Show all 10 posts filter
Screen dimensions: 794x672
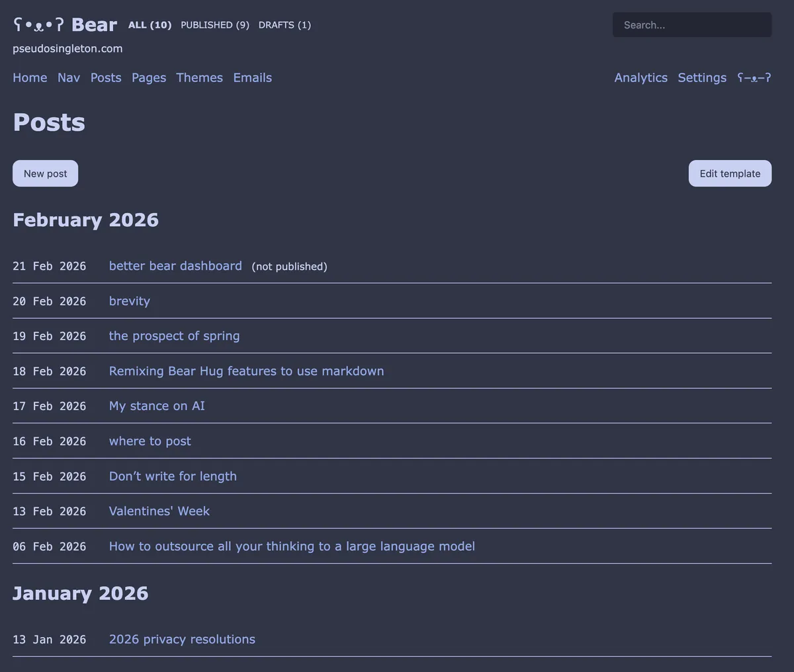pos(150,25)
